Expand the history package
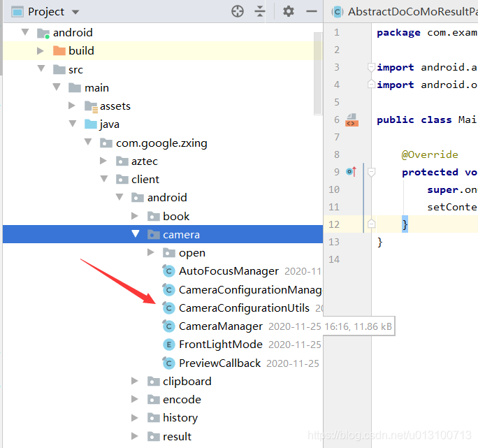Viewport: 478px width, 448px height. [x=134, y=417]
